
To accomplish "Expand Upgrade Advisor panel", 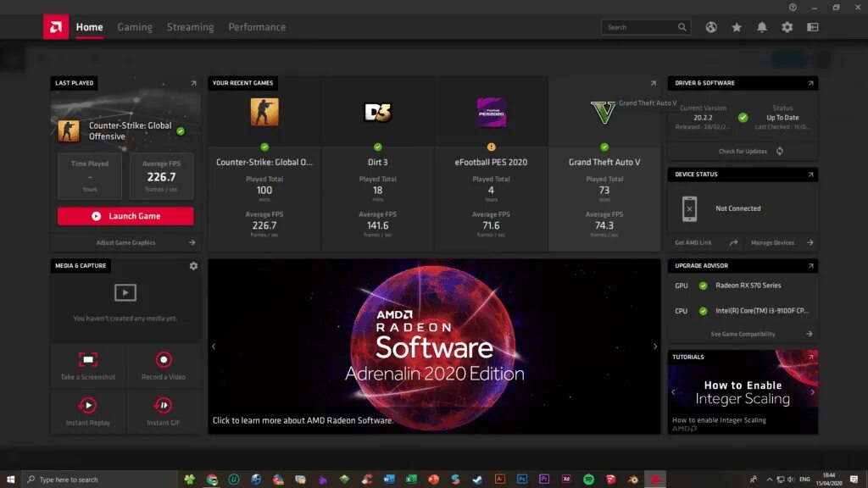I will click(810, 266).
